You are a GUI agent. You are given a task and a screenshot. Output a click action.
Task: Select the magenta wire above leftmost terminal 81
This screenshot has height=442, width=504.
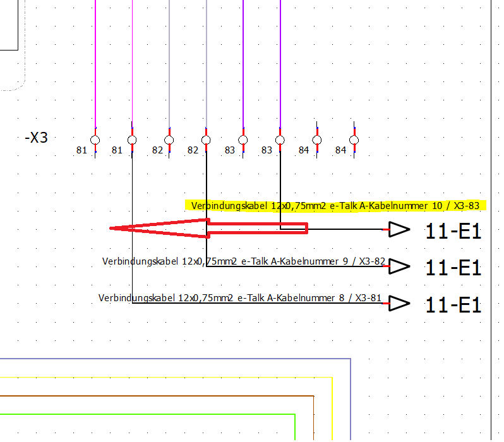95,63
